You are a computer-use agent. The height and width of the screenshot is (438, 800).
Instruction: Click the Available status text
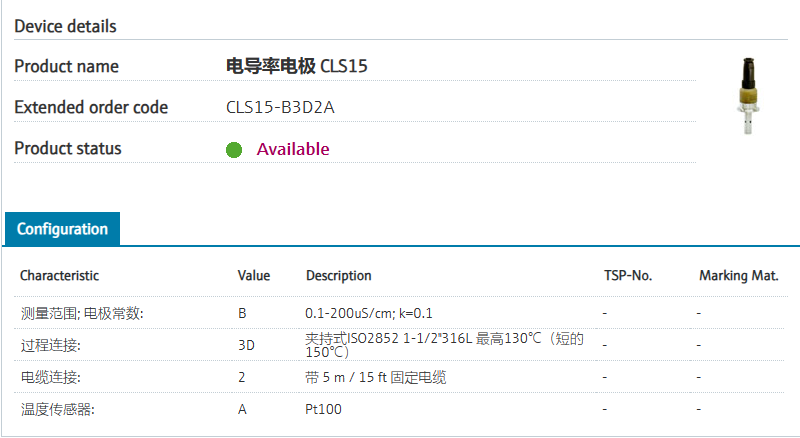293,149
